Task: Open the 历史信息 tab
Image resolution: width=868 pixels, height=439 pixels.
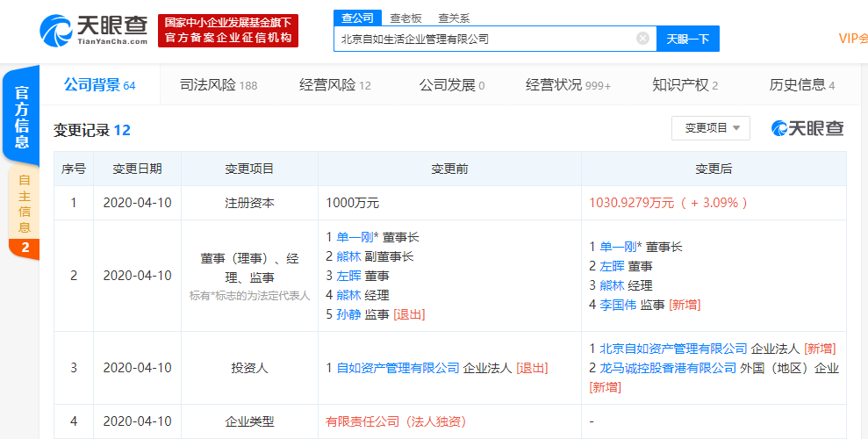Action: click(801, 85)
